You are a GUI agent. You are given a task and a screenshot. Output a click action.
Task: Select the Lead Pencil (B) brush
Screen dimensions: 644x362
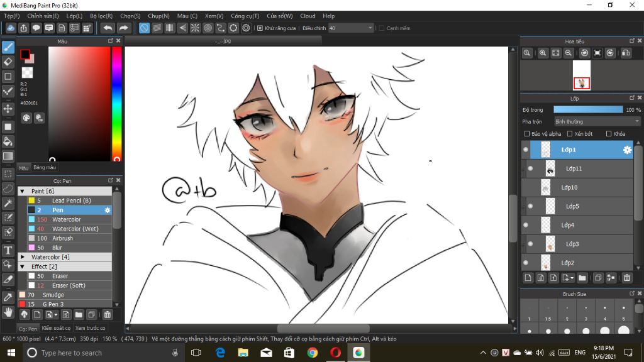point(70,200)
